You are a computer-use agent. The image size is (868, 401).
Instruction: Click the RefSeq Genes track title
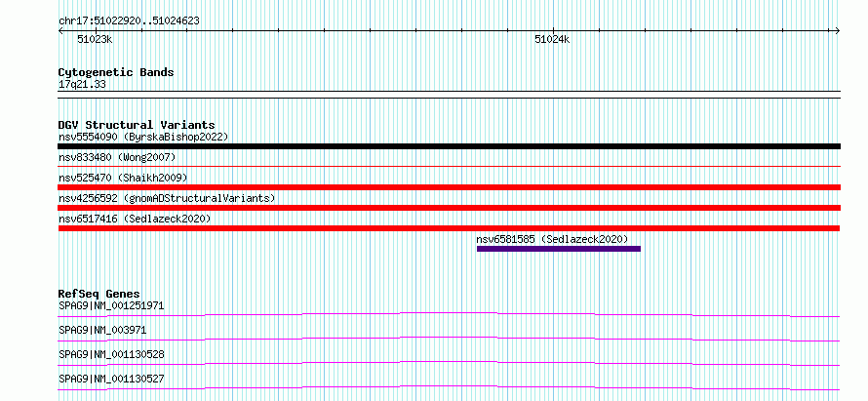(99, 294)
